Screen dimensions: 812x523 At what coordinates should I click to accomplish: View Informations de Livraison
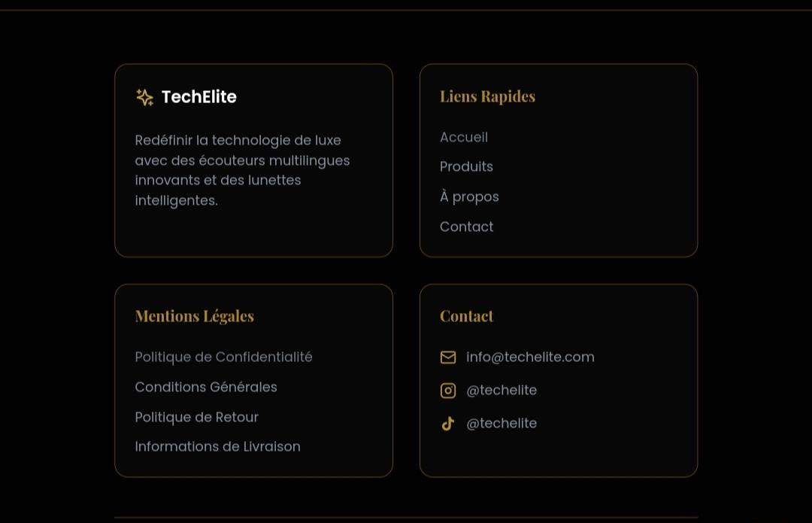pyautogui.click(x=217, y=446)
